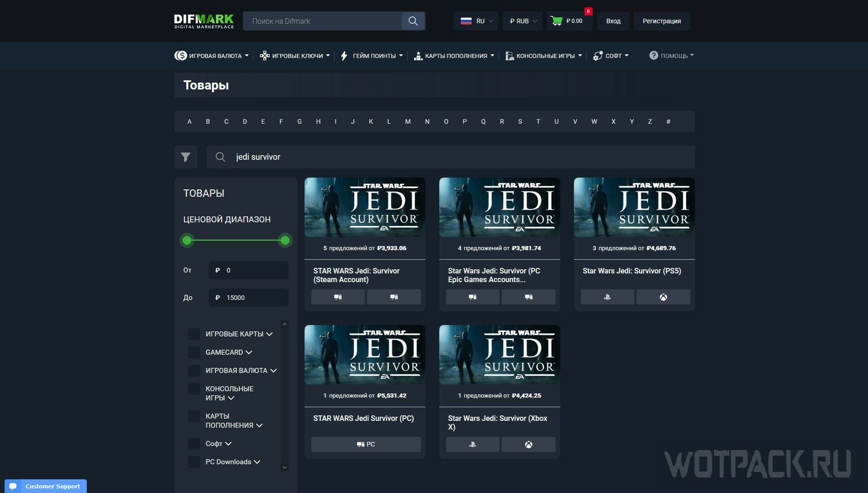Click Xbox icon on Jedi Survivor PS5 card
This screenshot has height=493, width=868.
(x=663, y=297)
